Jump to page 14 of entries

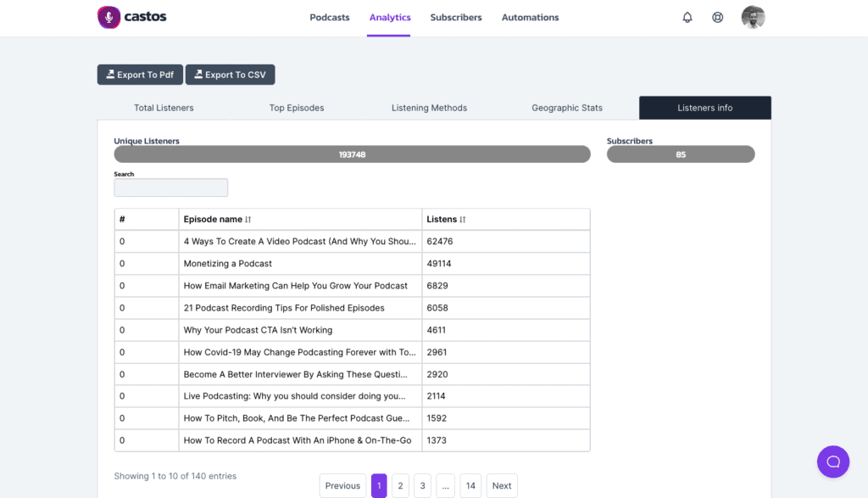click(470, 486)
